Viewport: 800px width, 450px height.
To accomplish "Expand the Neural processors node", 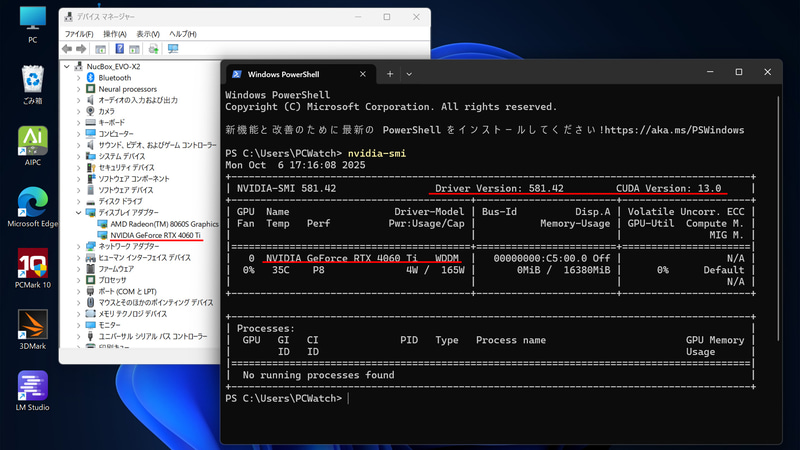I will [79, 89].
